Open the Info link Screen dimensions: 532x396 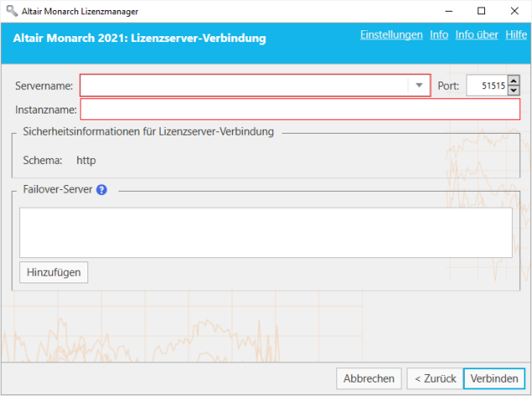click(439, 34)
